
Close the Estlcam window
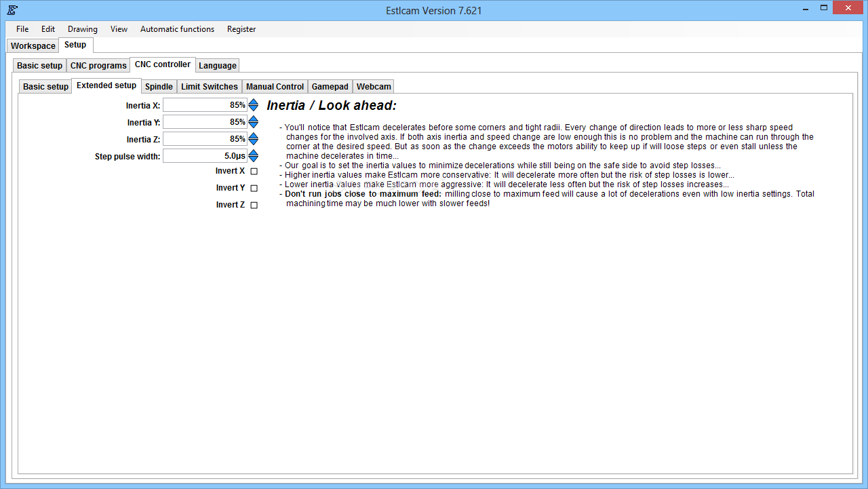click(x=848, y=7)
